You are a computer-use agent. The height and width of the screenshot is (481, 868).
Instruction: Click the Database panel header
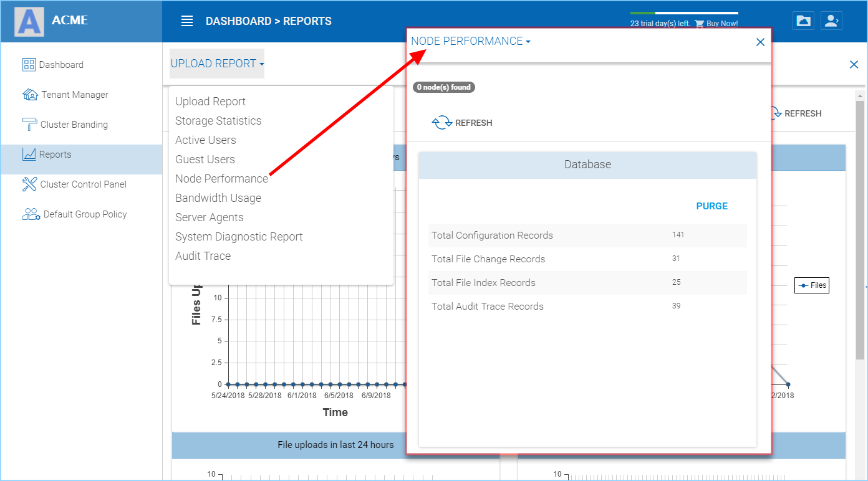pos(587,165)
